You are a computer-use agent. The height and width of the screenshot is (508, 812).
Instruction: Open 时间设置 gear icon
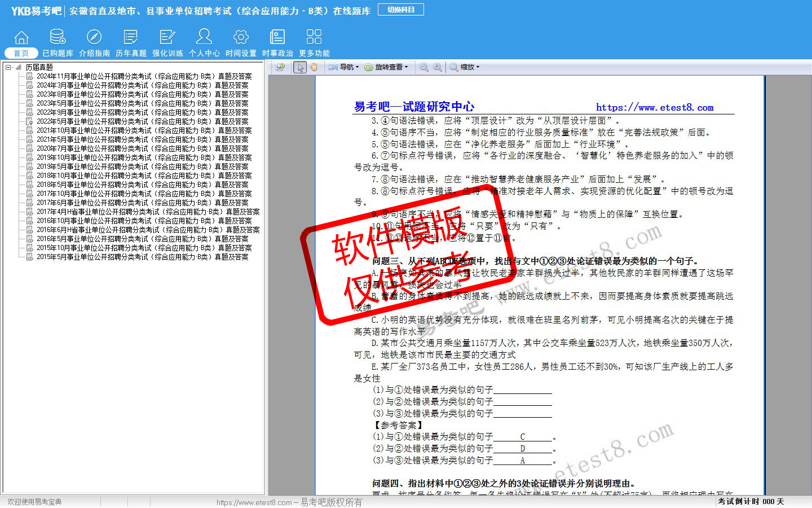click(x=241, y=43)
